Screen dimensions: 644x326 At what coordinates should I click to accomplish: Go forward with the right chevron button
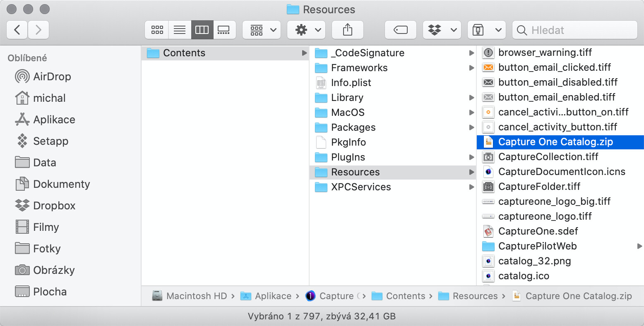[38, 30]
